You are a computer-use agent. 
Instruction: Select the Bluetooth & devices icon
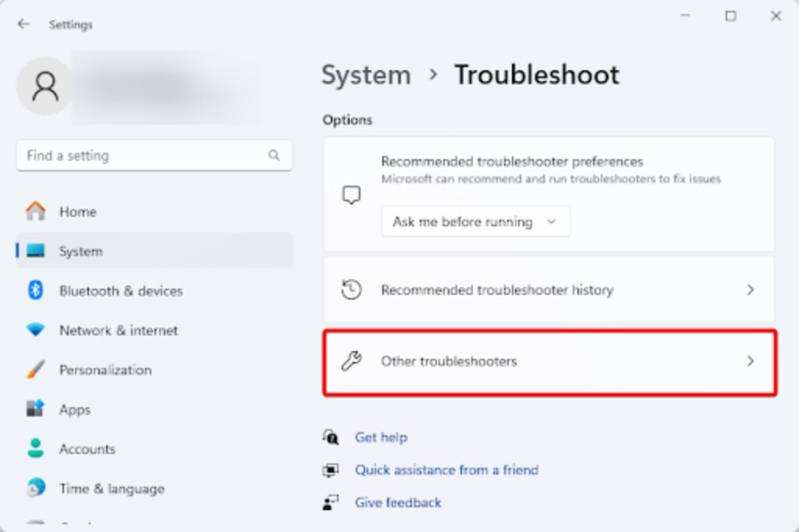pos(36,291)
